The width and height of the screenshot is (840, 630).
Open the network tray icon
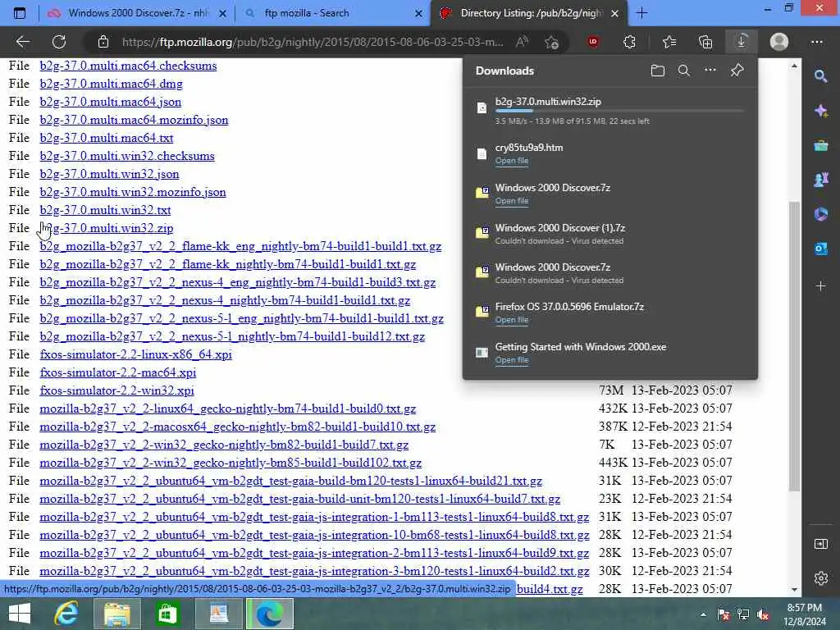pyautogui.click(x=743, y=614)
